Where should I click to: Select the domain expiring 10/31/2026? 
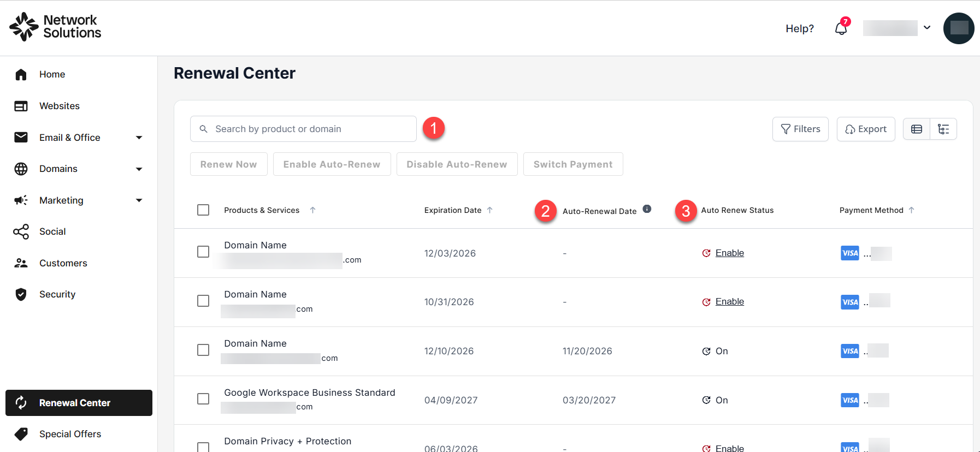coord(203,301)
